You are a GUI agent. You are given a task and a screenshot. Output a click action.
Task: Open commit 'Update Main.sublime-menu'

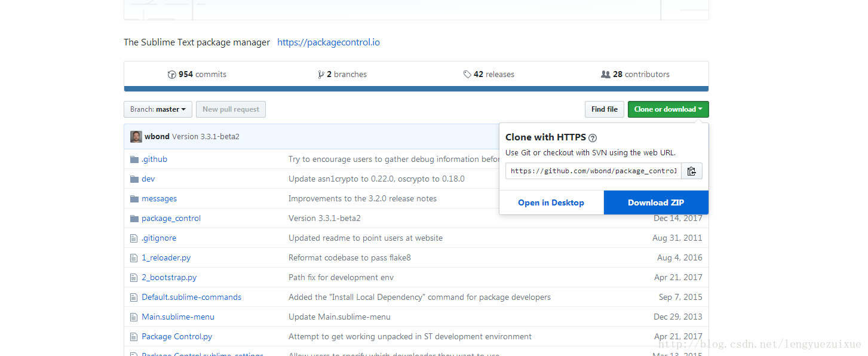[x=339, y=317]
